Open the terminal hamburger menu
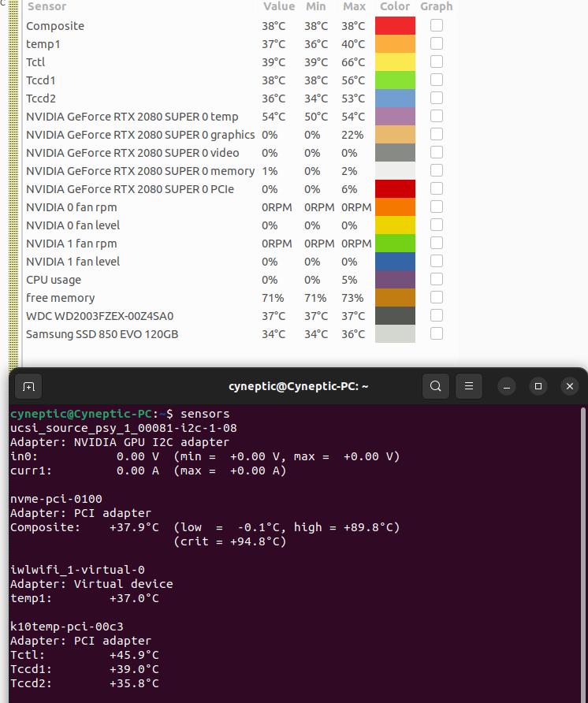588x703 pixels. [469, 386]
